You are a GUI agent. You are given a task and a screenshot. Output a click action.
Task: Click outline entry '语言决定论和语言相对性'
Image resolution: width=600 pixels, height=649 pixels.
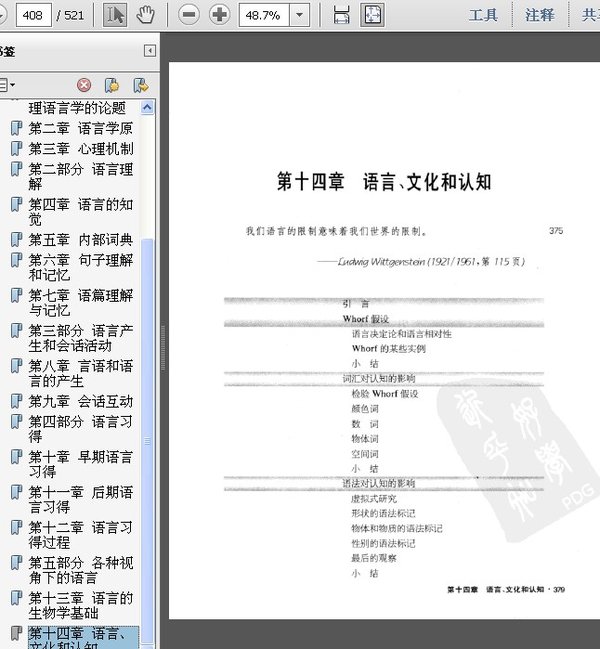click(x=401, y=334)
